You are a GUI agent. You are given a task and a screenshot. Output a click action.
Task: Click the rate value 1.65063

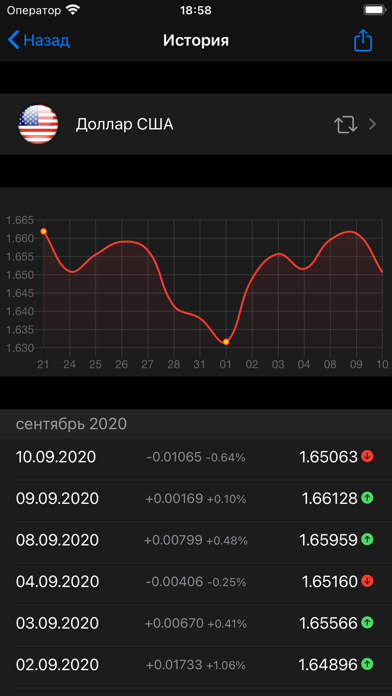click(329, 457)
